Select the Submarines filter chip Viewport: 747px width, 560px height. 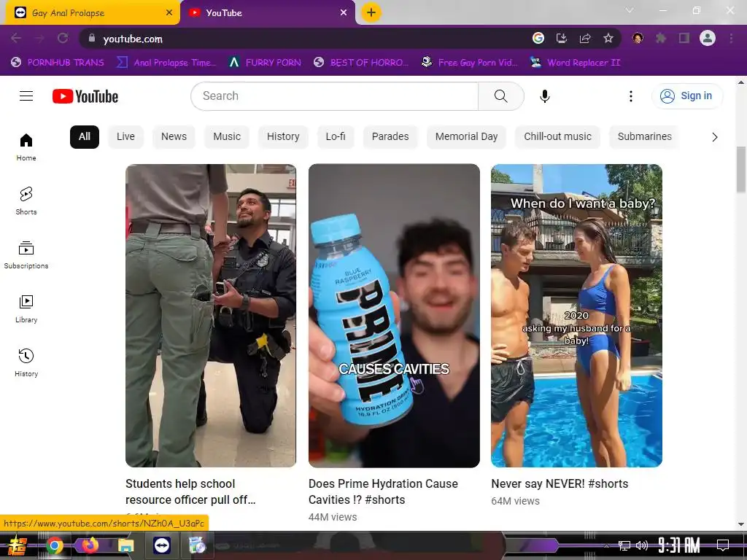coord(645,136)
